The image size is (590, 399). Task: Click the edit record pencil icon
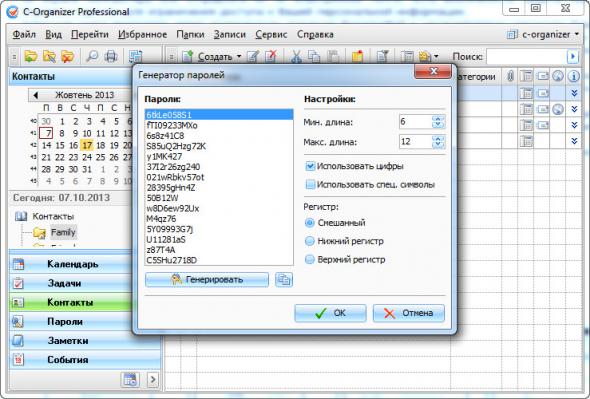(x=253, y=57)
